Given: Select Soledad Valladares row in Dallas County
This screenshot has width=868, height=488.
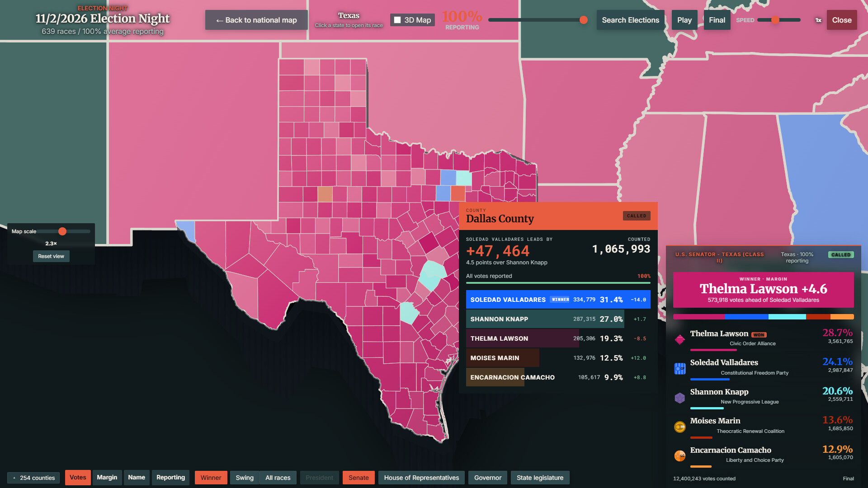Looking at the screenshot, I should 558,300.
